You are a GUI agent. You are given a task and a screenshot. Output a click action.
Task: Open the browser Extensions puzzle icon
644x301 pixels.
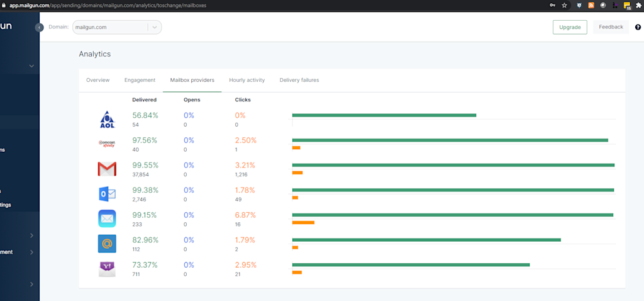(638, 5)
